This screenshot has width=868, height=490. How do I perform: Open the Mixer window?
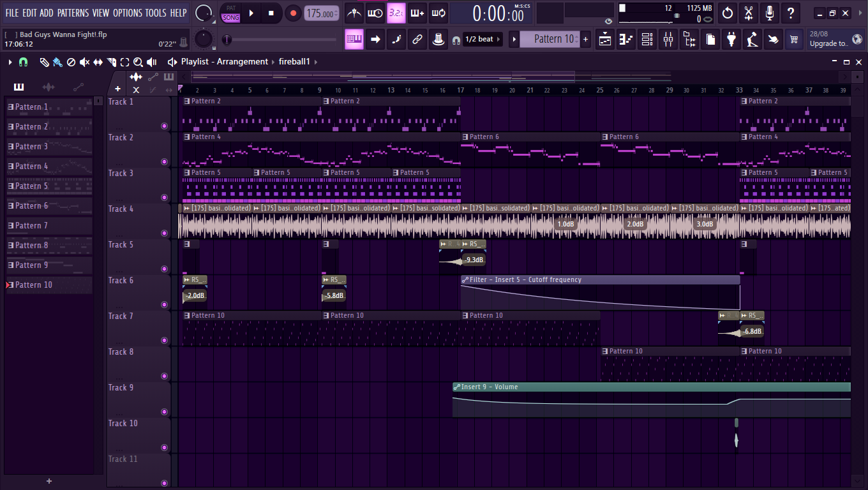point(668,40)
